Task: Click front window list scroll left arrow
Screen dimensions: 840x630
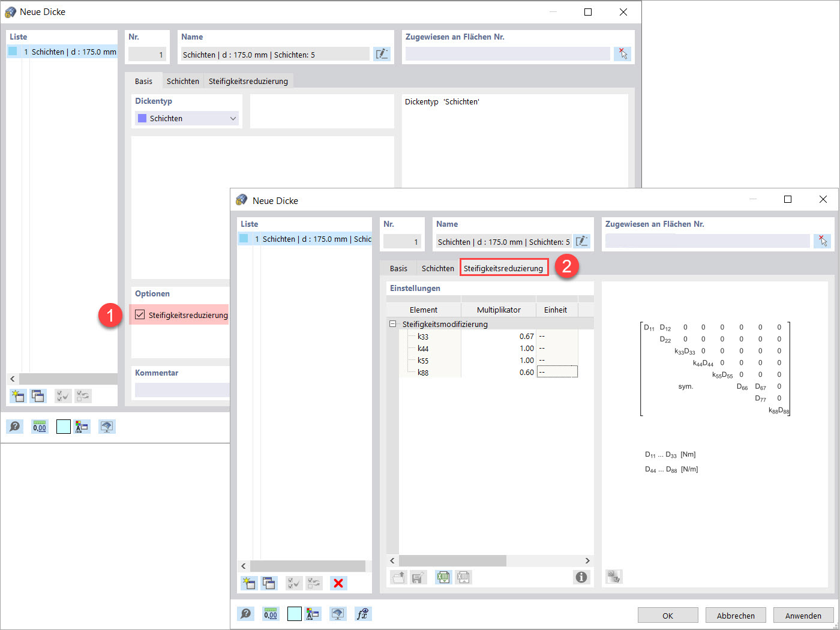Action: click(243, 566)
